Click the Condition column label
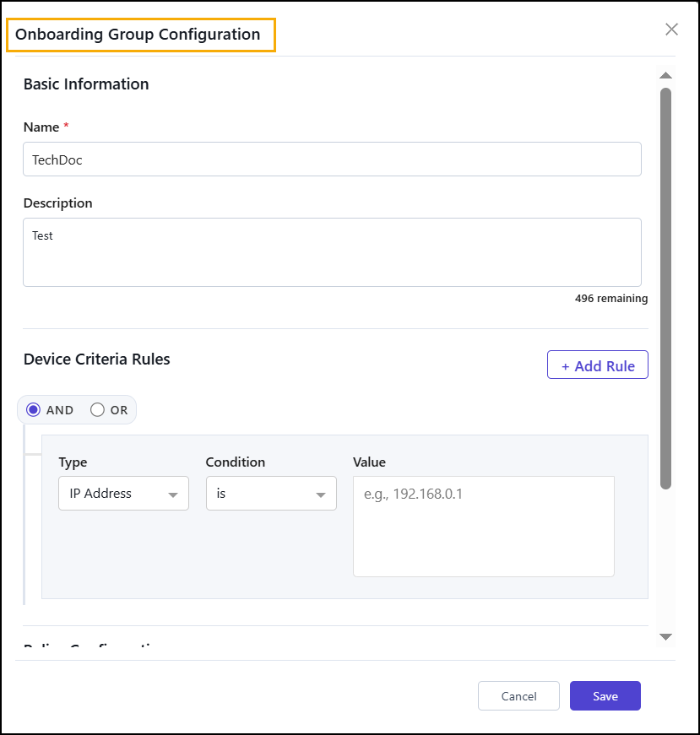700x735 pixels. pyautogui.click(x=236, y=462)
